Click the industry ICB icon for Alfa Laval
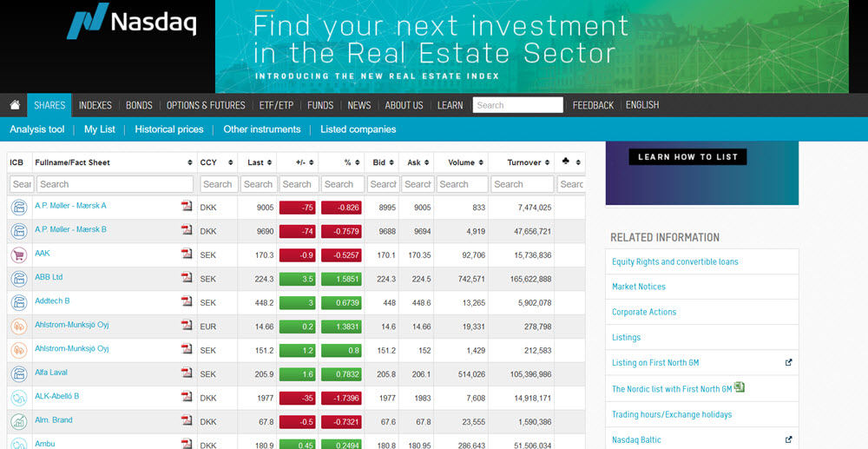This screenshot has height=449, width=868. tap(19, 374)
